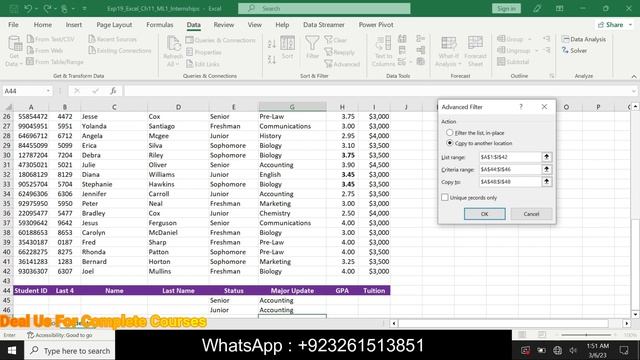Click Cancel in Advanced Filter
640x360 pixels.
click(531, 214)
